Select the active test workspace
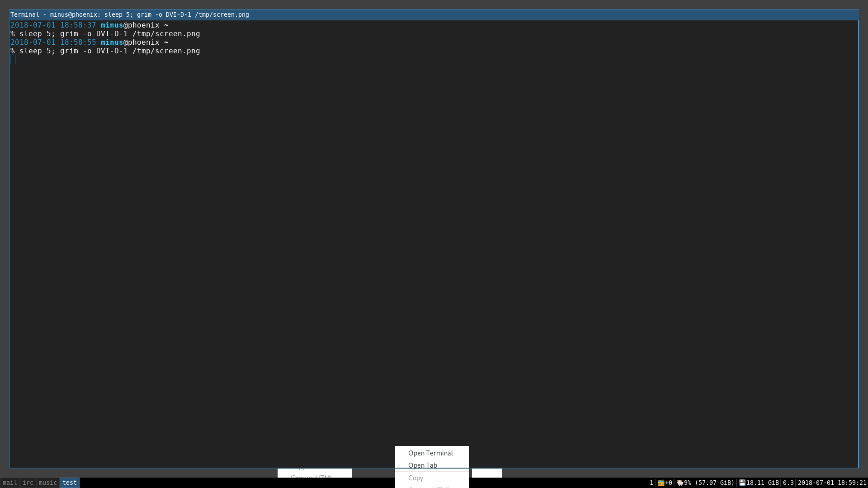 69,483
